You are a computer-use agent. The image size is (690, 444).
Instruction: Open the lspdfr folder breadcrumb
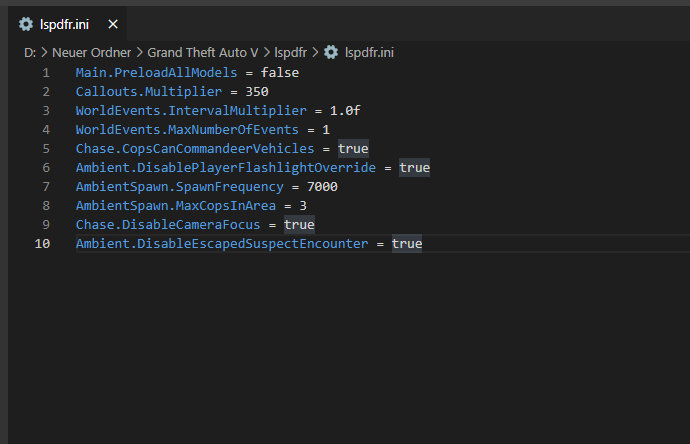click(x=291, y=51)
